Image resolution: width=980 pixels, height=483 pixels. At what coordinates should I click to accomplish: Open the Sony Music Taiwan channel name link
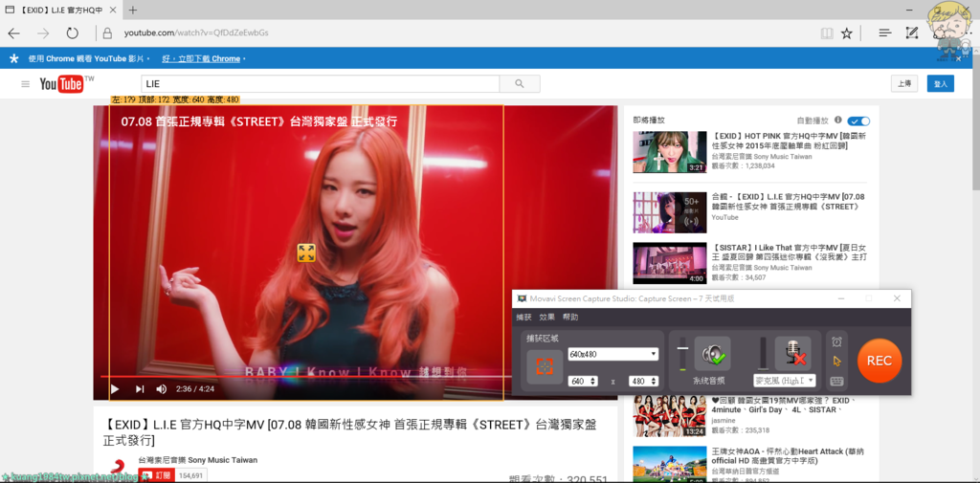point(197,460)
